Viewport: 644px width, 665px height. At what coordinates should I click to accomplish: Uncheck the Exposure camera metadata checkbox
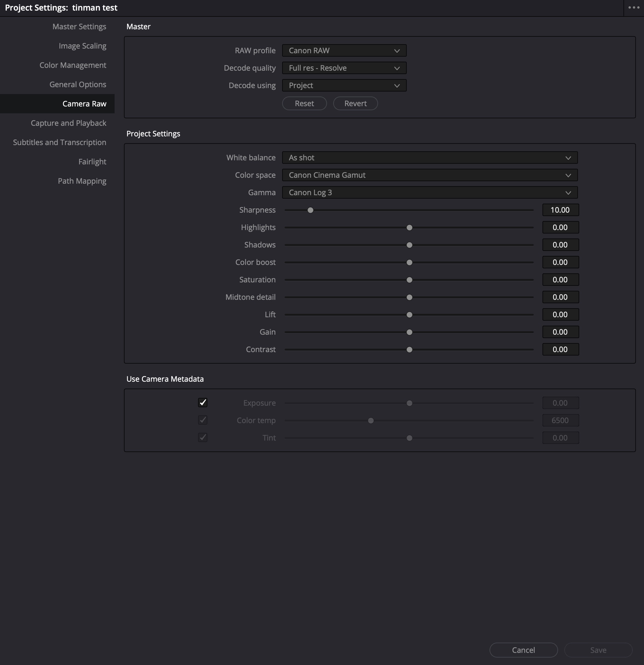202,403
